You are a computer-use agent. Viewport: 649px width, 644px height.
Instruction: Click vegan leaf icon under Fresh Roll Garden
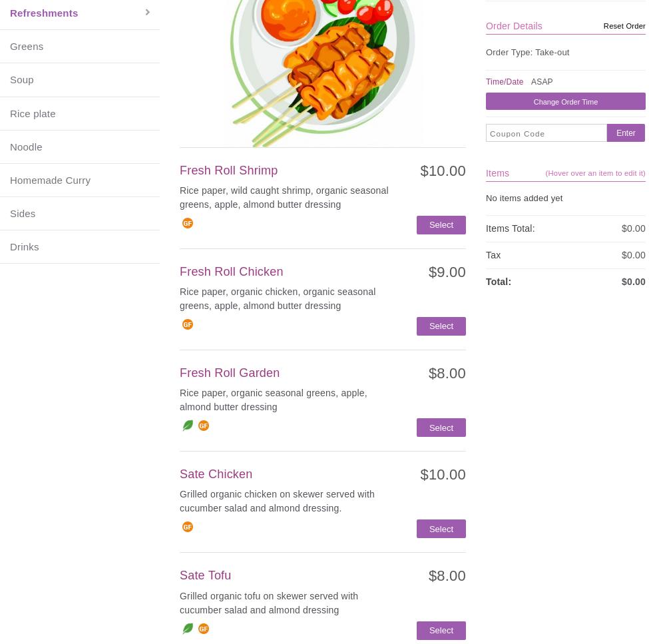coord(188,426)
